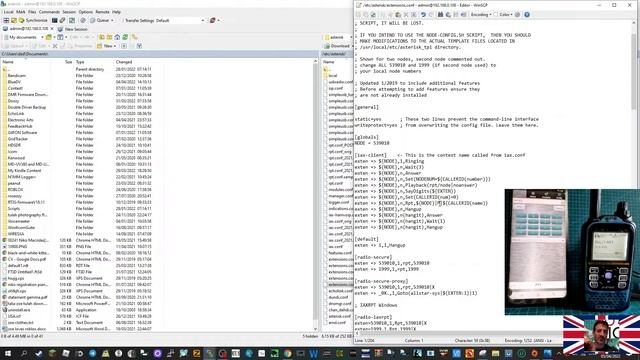This screenshot has width=640, height=360.
Task: Open the Local menu
Action: point(8,12)
